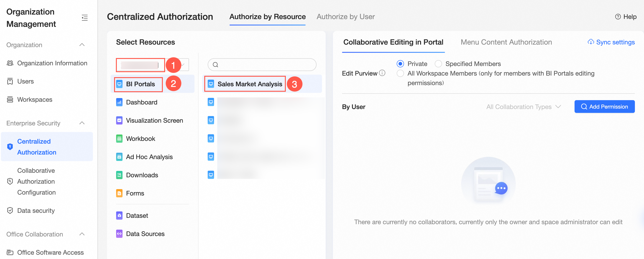Click the Sync settings link
644x259 pixels.
point(611,42)
